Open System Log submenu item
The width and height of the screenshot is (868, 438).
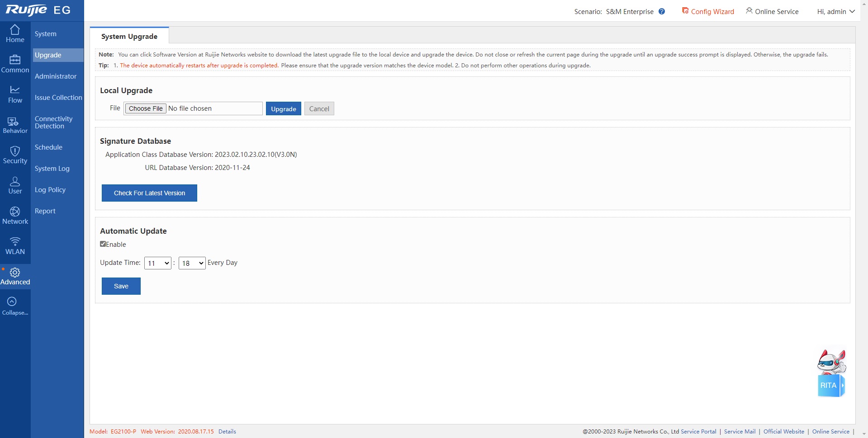pos(52,169)
